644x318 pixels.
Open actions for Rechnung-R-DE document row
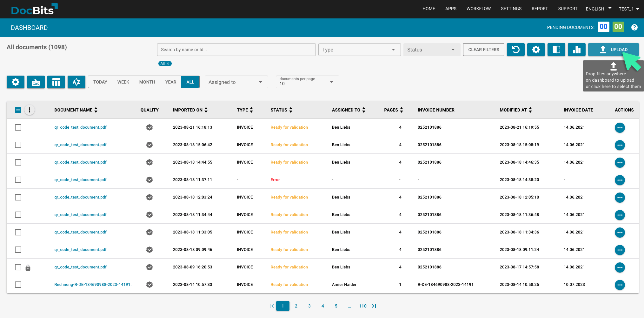point(620,285)
